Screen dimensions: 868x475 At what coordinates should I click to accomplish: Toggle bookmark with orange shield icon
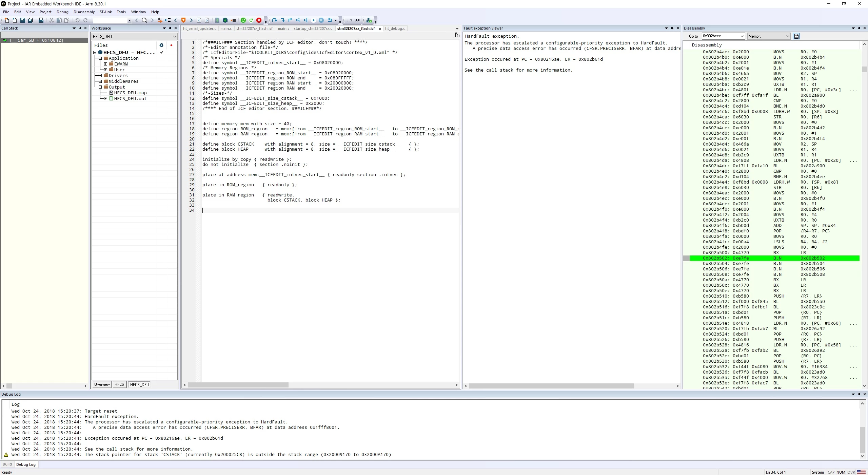coord(183,20)
